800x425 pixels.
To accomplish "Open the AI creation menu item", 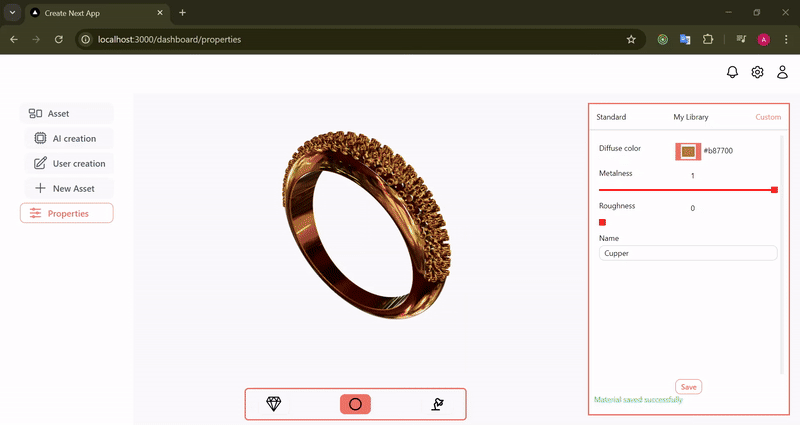I will click(69, 138).
